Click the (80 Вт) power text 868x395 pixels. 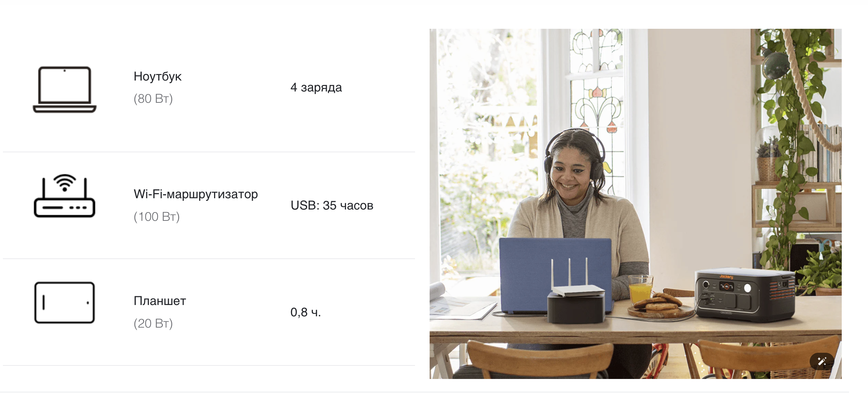click(x=153, y=99)
